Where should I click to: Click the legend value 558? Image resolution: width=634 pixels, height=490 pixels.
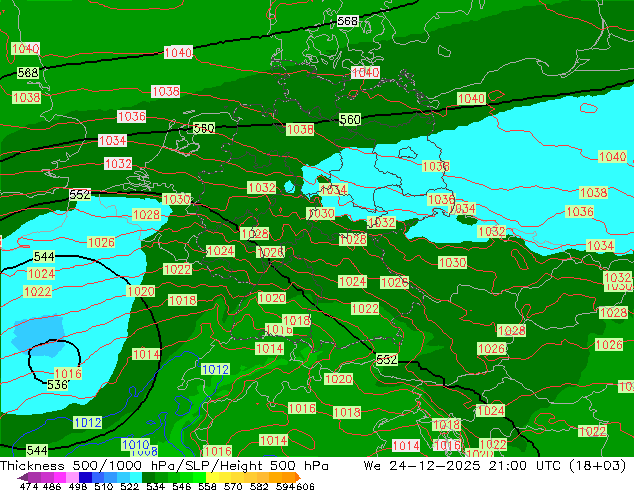point(207,486)
